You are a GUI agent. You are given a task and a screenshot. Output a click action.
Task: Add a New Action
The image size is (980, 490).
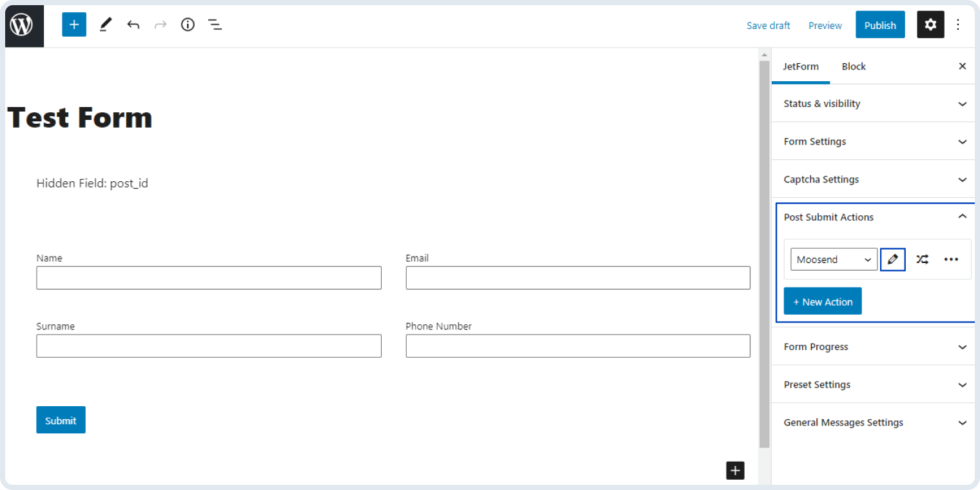(x=823, y=300)
